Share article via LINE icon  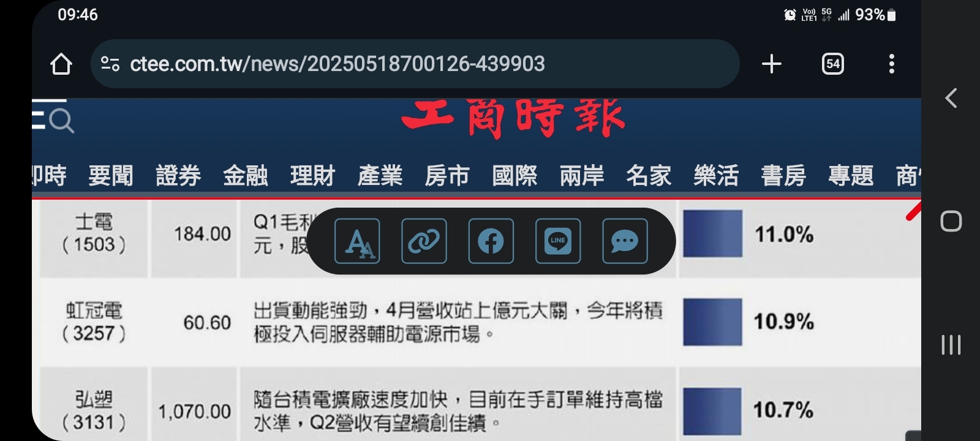pos(558,241)
